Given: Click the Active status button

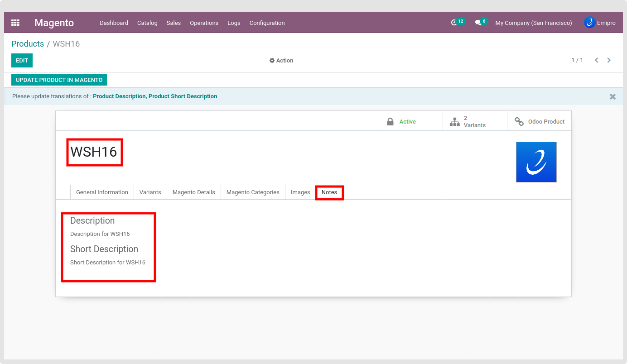Looking at the screenshot, I should pos(410,121).
